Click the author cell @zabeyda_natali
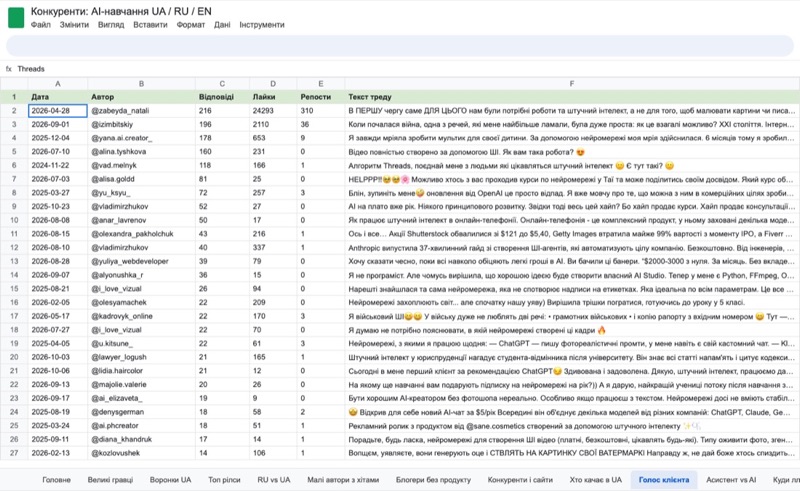 coord(141,111)
